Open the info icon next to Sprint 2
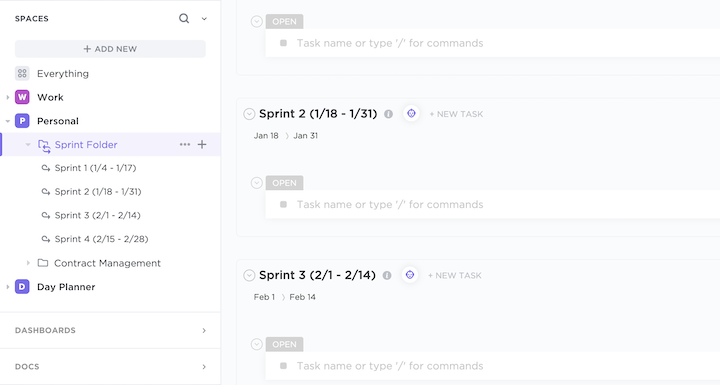 (388, 114)
